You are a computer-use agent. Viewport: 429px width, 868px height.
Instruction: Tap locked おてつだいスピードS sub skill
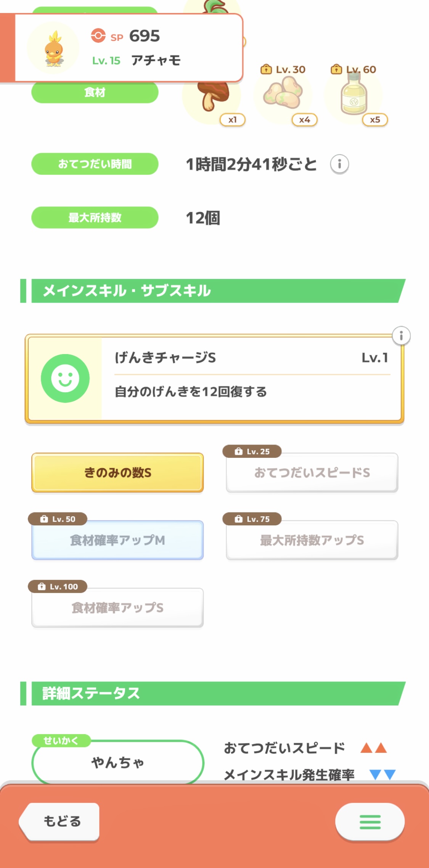[312, 473]
